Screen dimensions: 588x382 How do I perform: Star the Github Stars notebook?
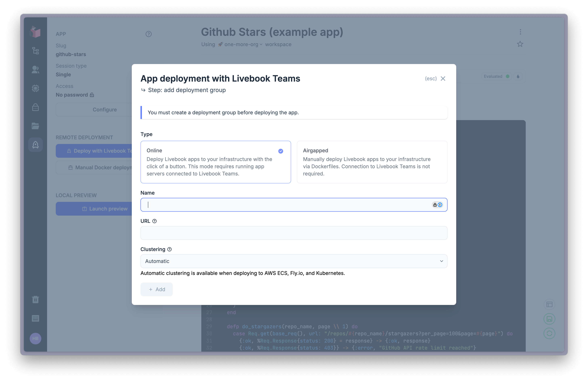[x=520, y=44]
